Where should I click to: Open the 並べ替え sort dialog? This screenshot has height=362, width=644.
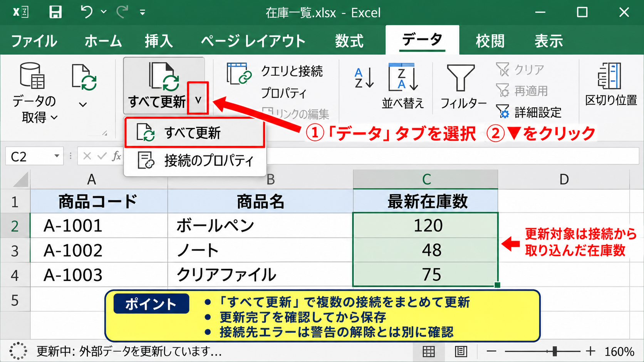click(402, 86)
